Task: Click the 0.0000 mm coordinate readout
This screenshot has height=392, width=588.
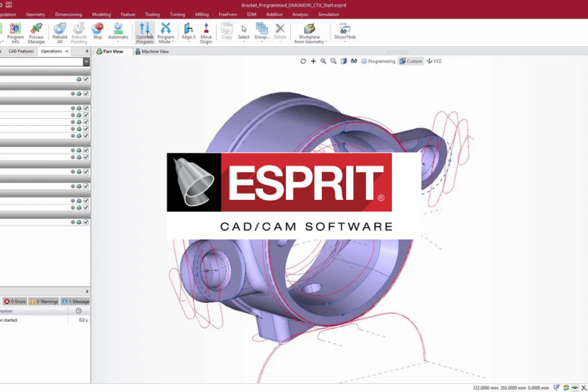Action: (539, 388)
